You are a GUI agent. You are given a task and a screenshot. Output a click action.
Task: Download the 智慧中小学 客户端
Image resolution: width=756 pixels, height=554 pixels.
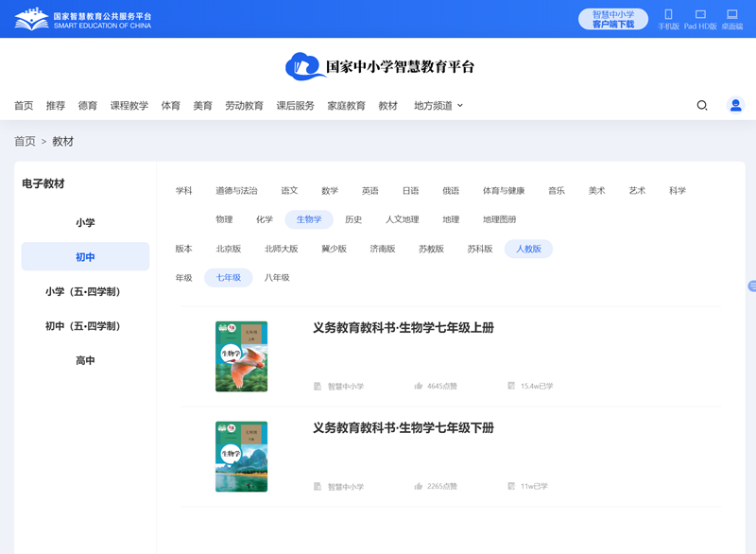tap(612, 19)
